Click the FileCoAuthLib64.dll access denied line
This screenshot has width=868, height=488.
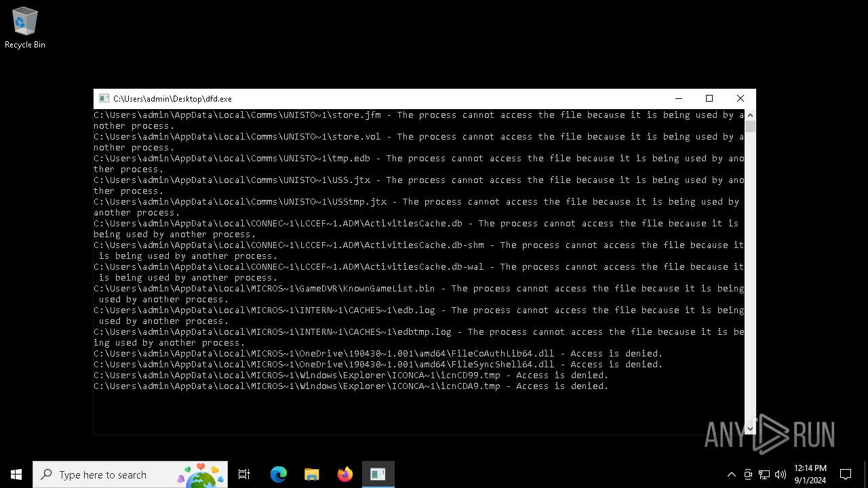click(x=378, y=353)
